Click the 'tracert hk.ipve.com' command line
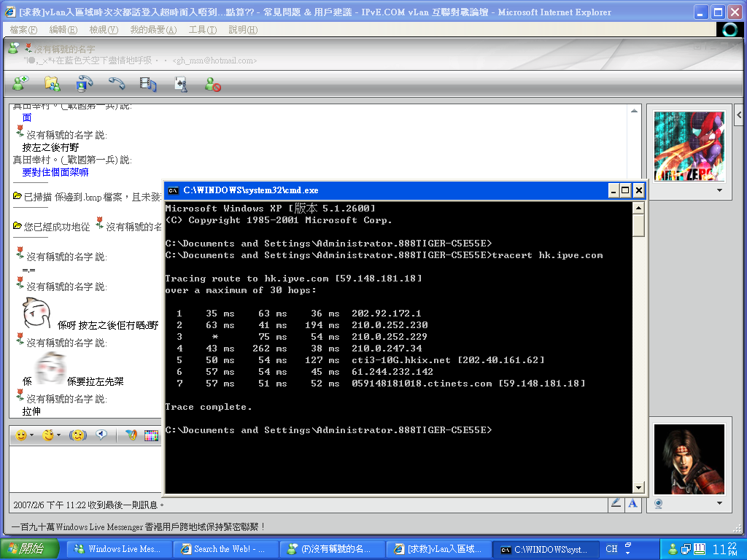Screen dimensions: 747x560 point(547,255)
